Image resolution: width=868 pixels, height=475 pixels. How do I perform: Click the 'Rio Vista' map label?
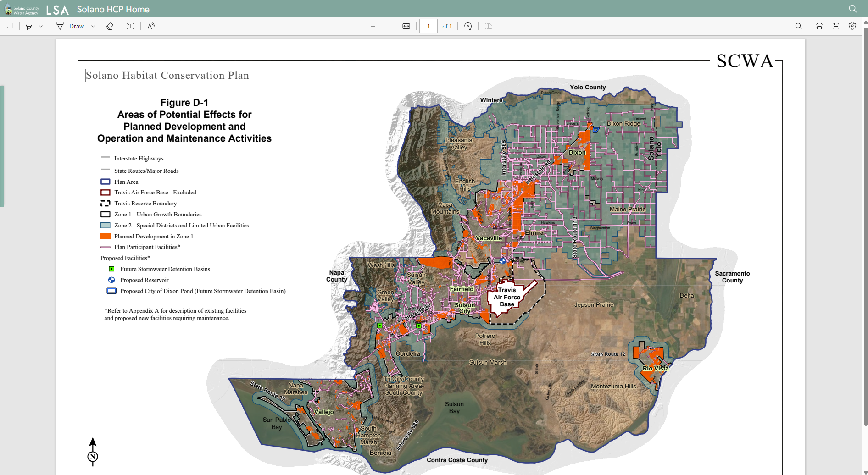[x=656, y=368]
